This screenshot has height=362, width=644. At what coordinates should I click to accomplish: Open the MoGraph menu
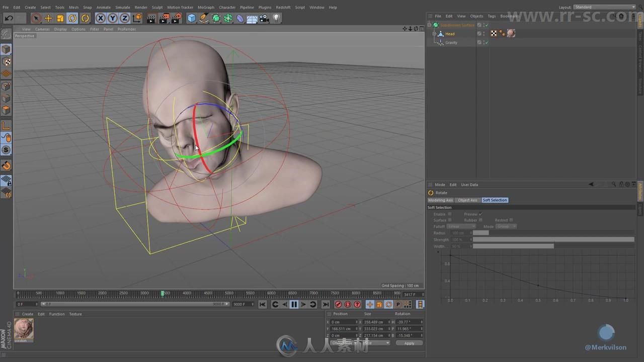205,8
